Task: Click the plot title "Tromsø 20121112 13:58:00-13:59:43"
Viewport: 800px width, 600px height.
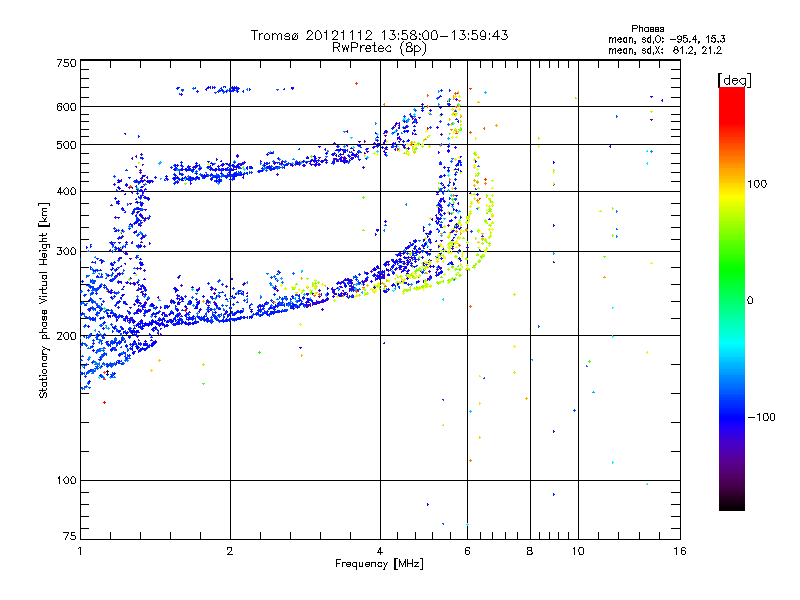Action: point(379,35)
